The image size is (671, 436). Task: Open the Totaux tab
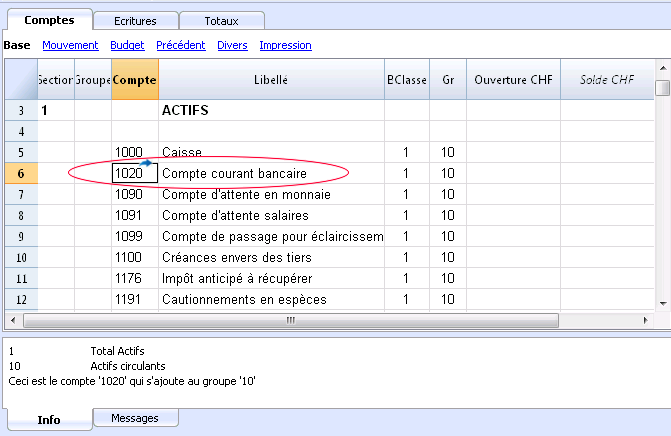(x=222, y=21)
